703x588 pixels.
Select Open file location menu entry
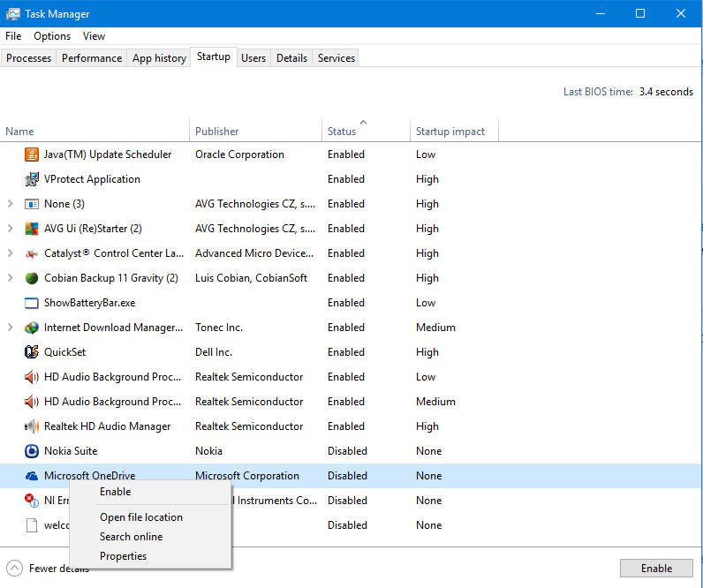coord(141,517)
